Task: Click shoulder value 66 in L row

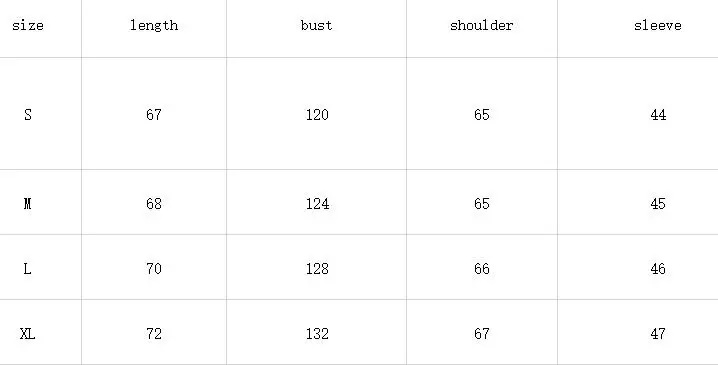Action: tap(482, 268)
